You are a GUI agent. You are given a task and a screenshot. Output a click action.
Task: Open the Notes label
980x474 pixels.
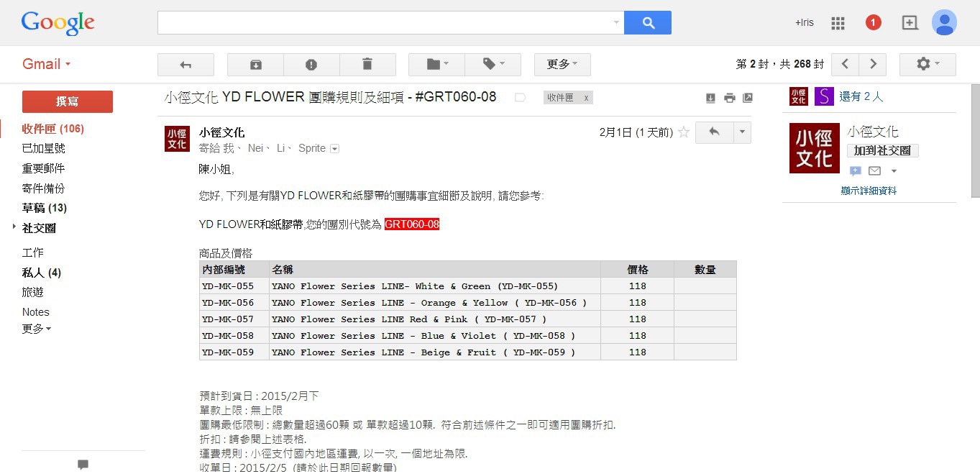tap(36, 312)
